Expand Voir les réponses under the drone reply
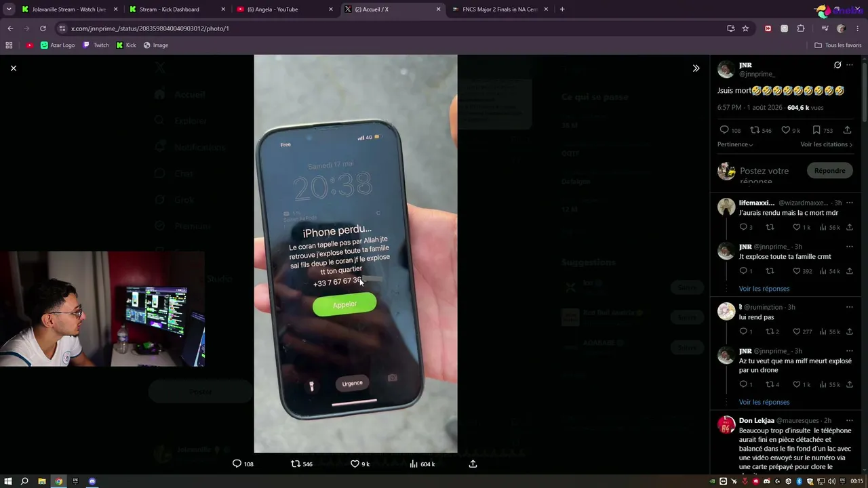Viewport: 868px width, 488px height. point(764,402)
